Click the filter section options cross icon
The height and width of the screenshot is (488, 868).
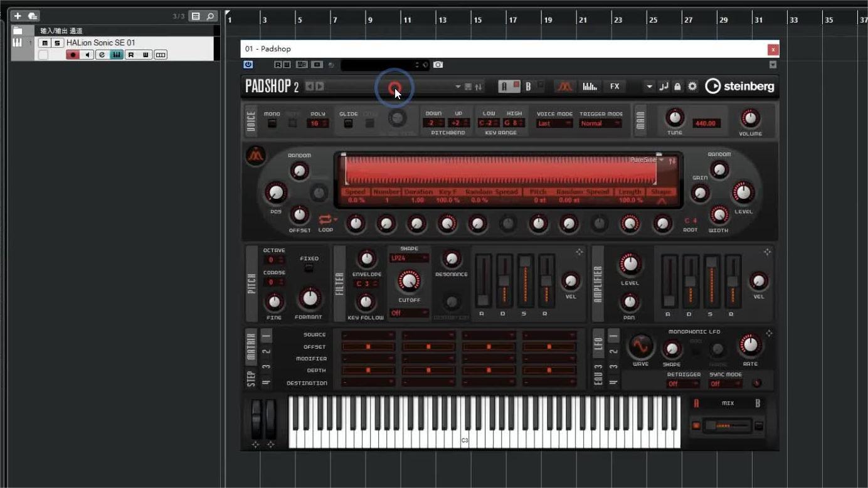coord(579,252)
